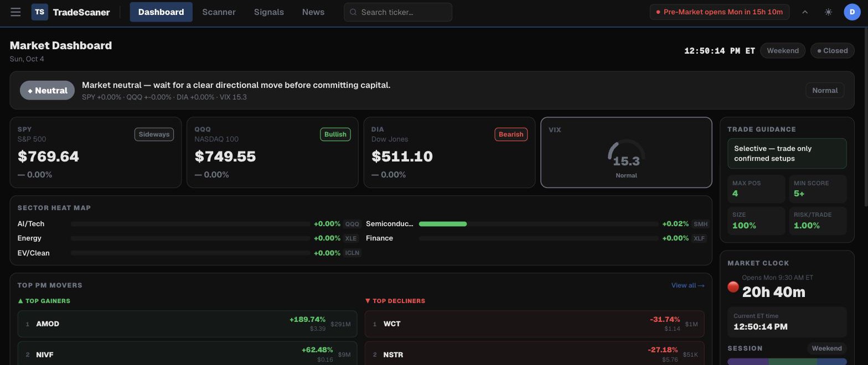Click the MIN SCORE 5+ tile
Screen dimensions: 868x365
point(818,189)
